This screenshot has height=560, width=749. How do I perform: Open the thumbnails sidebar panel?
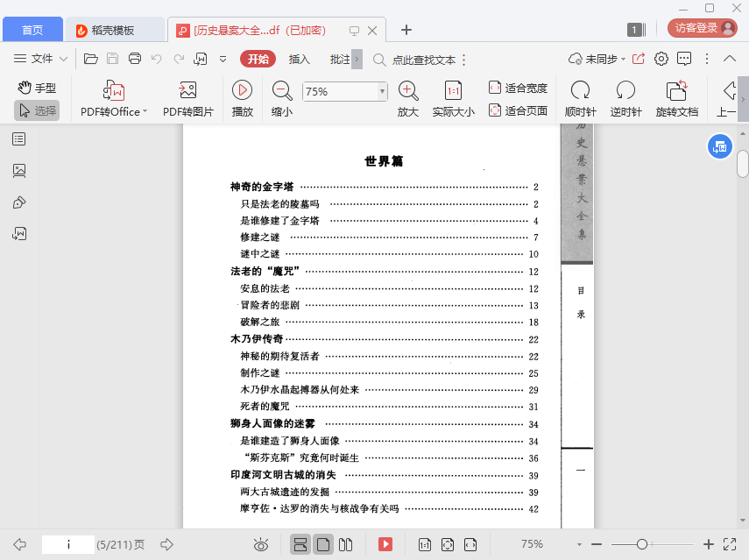(19, 171)
